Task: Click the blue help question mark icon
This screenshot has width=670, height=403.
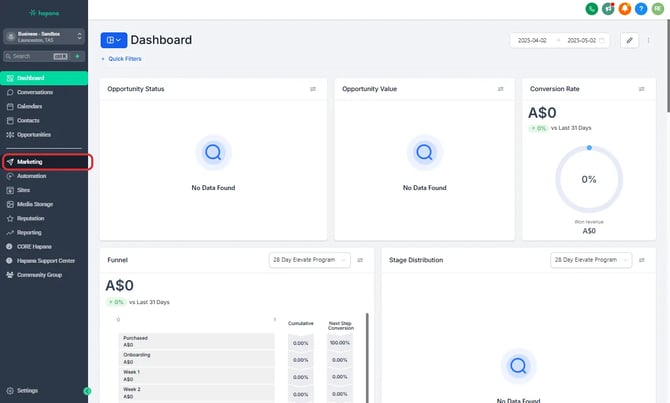Action: pos(641,9)
